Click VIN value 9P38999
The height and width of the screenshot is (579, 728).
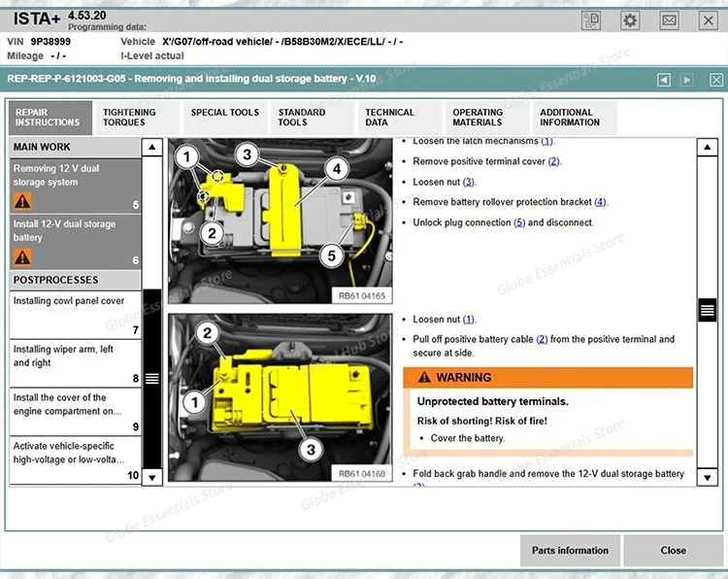click(x=50, y=42)
